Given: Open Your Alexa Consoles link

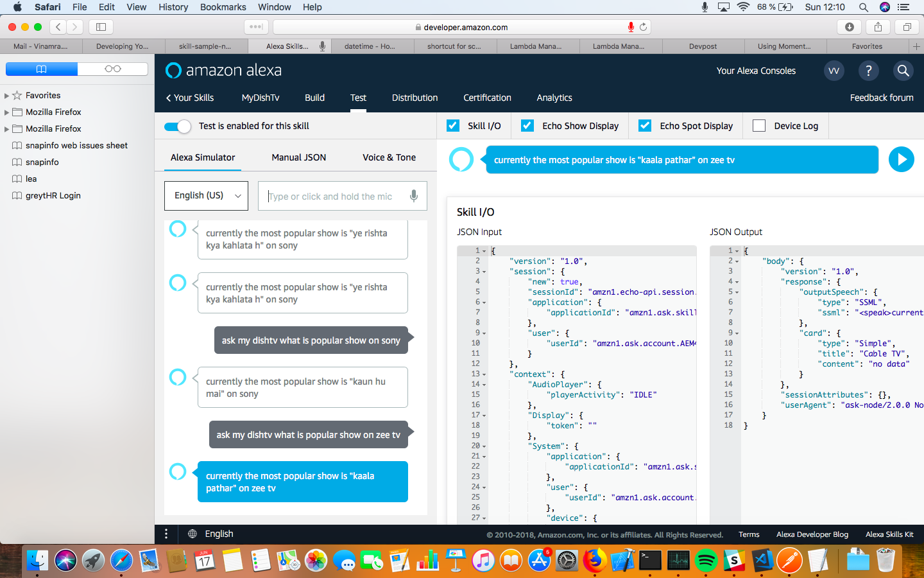Looking at the screenshot, I should tap(756, 71).
